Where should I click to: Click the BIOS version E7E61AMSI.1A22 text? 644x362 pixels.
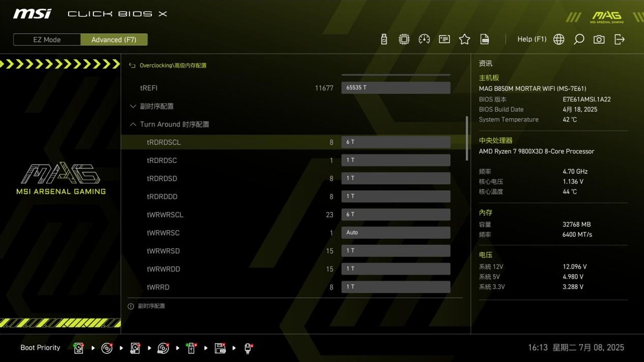pyautogui.click(x=587, y=100)
